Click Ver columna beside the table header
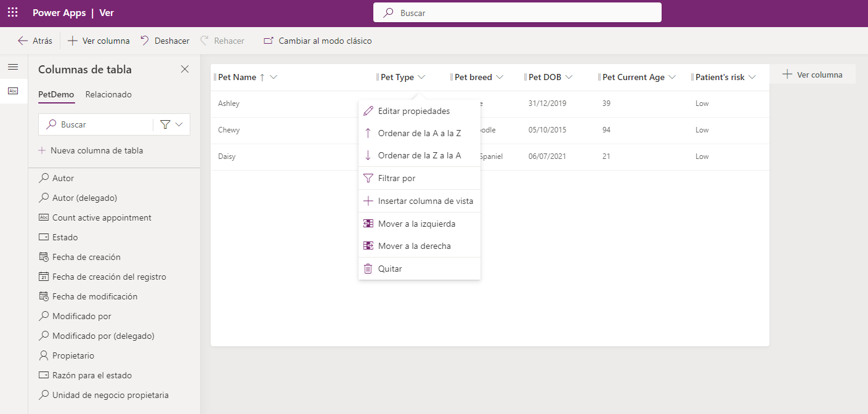The height and width of the screenshot is (414, 868). pyautogui.click(x=812, y=75)
